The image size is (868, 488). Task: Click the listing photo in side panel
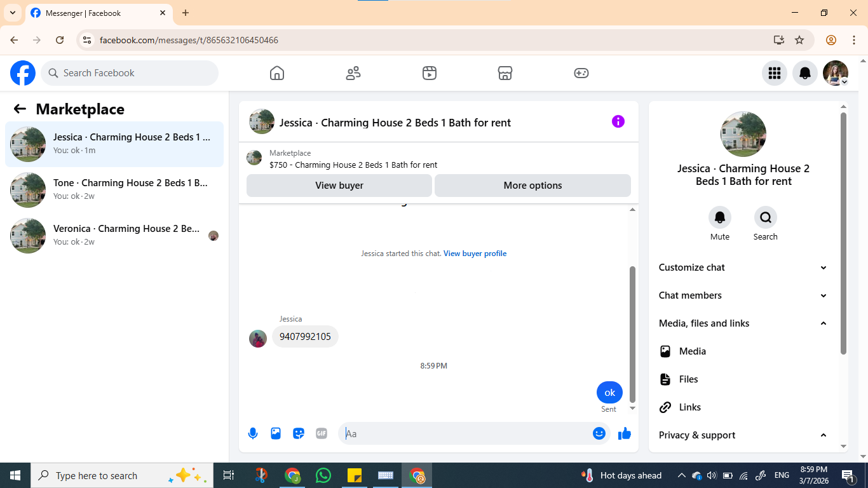743,134
